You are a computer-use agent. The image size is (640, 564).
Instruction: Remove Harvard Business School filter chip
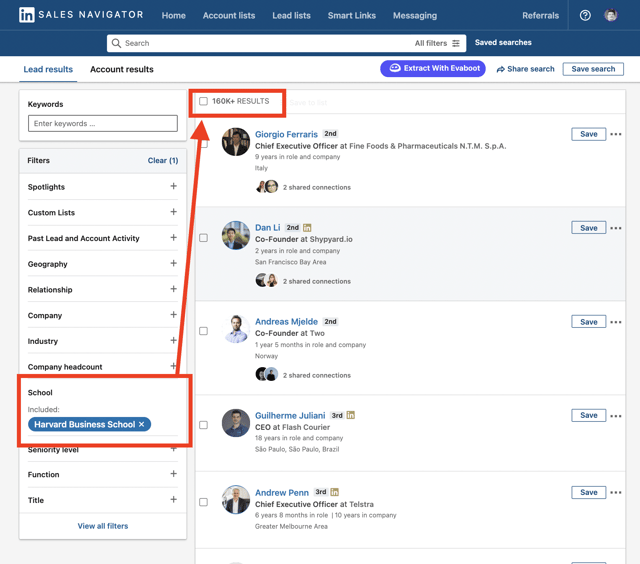pyautogui.click(x=142, y=424)
